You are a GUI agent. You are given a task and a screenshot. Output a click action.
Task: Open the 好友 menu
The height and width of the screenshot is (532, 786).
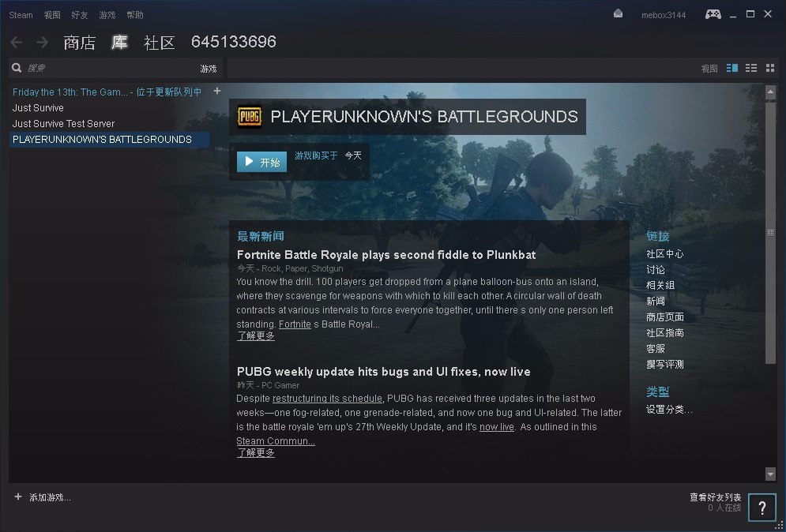(x=80, y=15)
